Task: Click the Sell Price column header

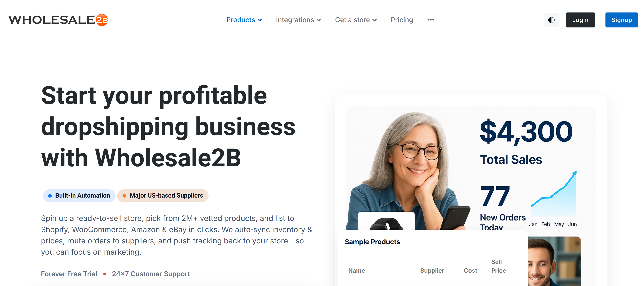Action: (498, 266)
